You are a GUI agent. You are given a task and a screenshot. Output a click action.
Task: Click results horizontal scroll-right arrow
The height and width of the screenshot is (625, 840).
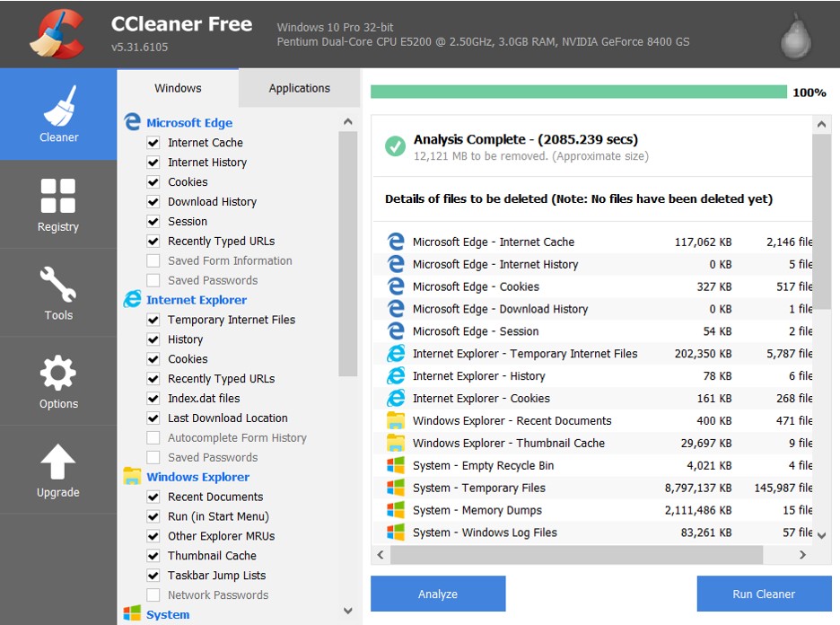pyautogui.click(x=802, y=555)
